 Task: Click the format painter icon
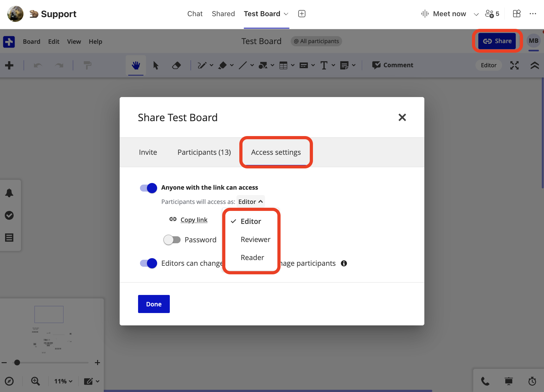click(87, 65)
